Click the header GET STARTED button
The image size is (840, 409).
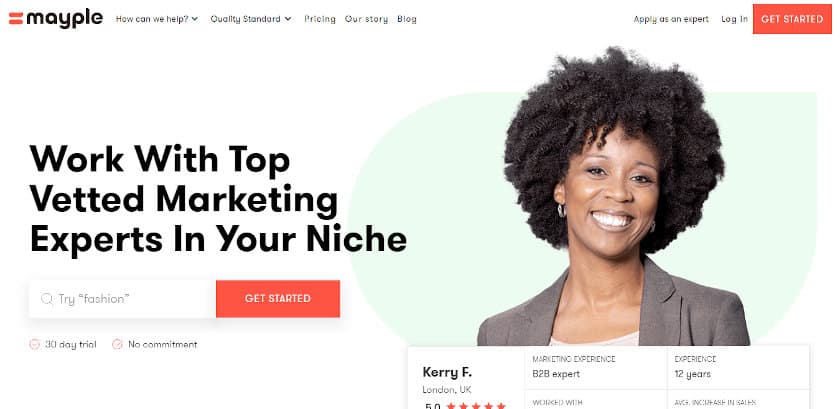click(x=792, y=19)
